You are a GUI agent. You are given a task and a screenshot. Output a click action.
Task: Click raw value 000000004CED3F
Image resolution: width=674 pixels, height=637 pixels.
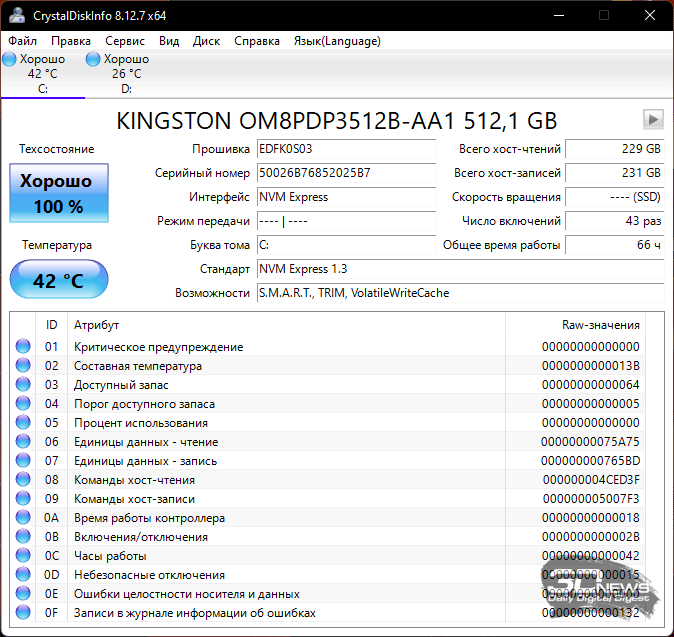pyautogui.click(x=591, y=480)
